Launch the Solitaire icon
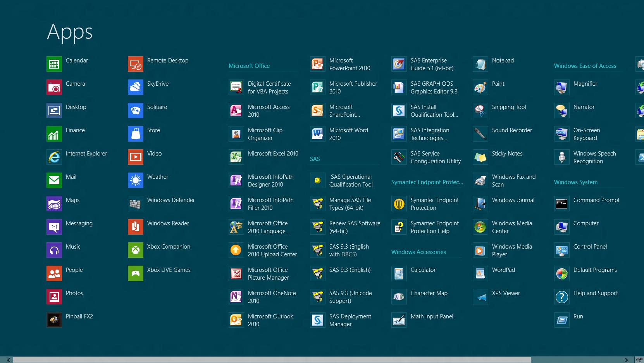 point(136,111)
